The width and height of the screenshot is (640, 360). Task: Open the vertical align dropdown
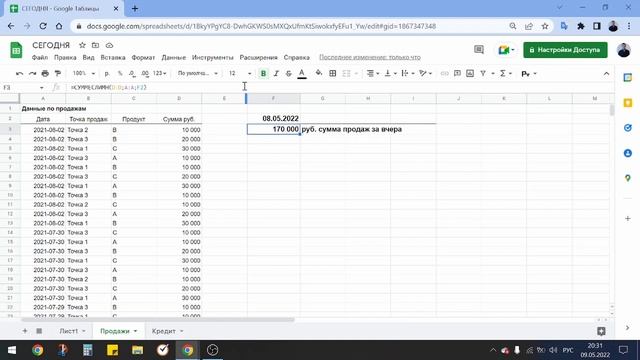(x=390, y=73)
